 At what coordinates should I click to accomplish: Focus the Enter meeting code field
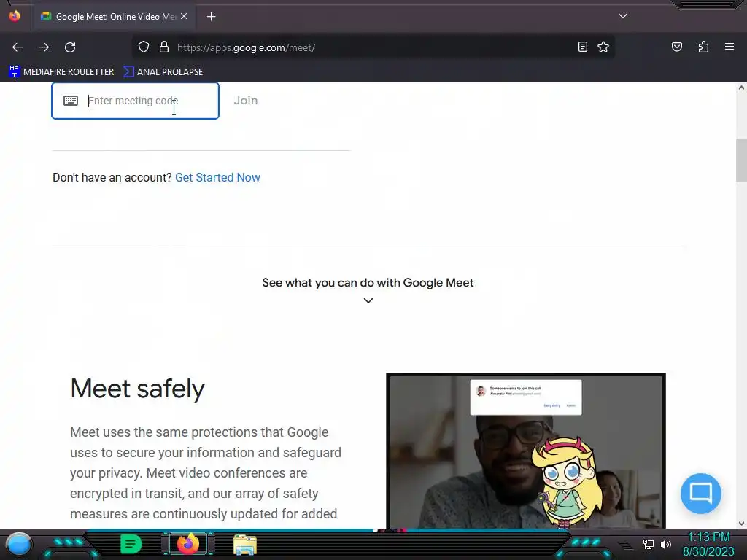(135, 101)
